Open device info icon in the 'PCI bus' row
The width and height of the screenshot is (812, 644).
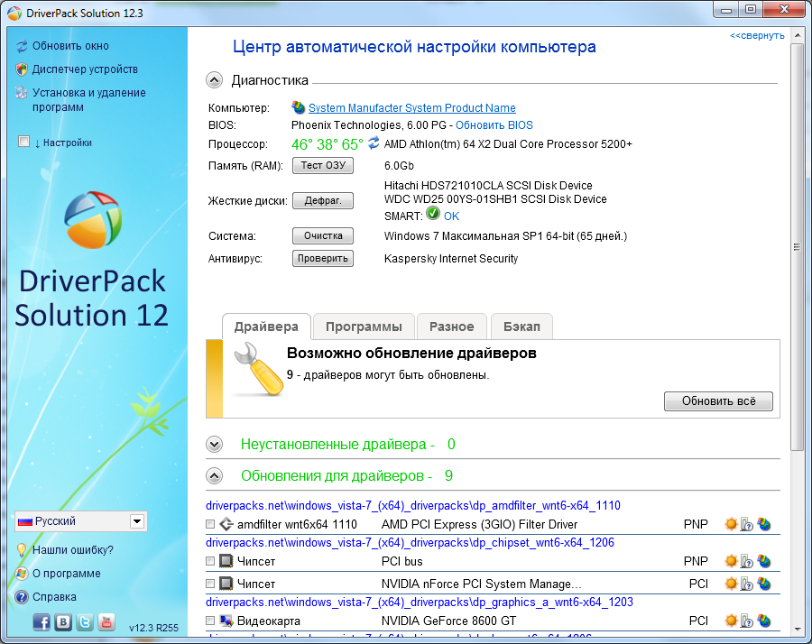pos(747,561)
